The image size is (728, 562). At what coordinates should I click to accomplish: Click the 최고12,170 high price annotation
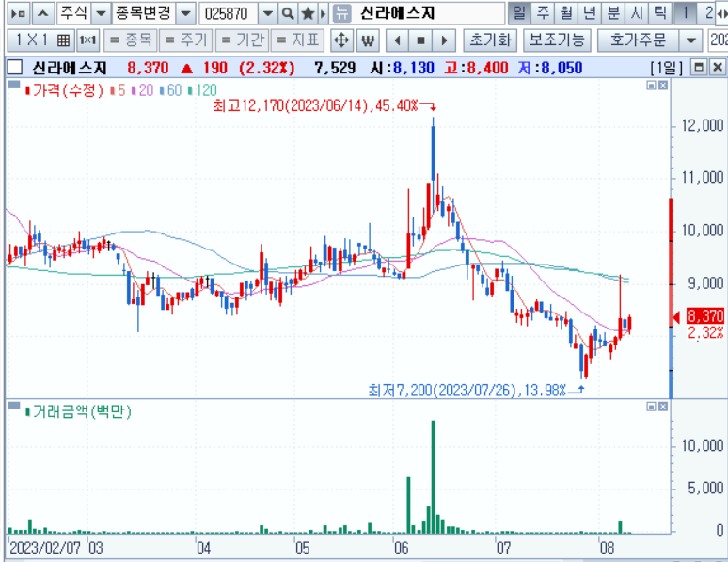tap(325, 105)
